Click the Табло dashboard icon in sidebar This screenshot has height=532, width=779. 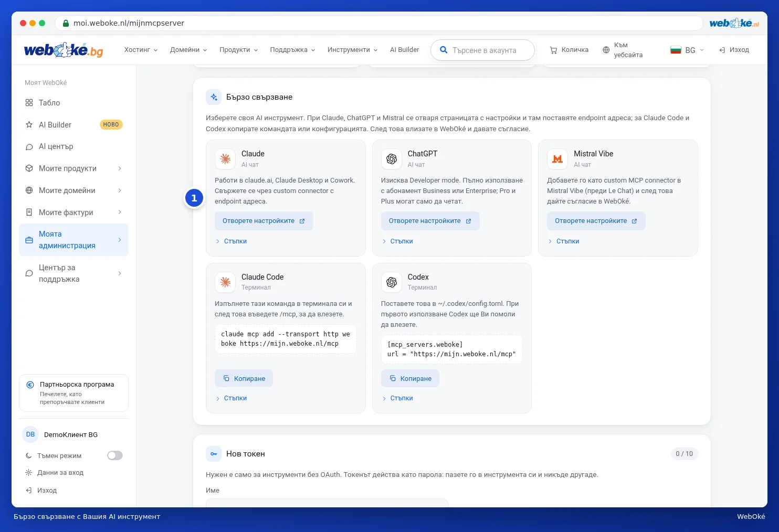29,103
